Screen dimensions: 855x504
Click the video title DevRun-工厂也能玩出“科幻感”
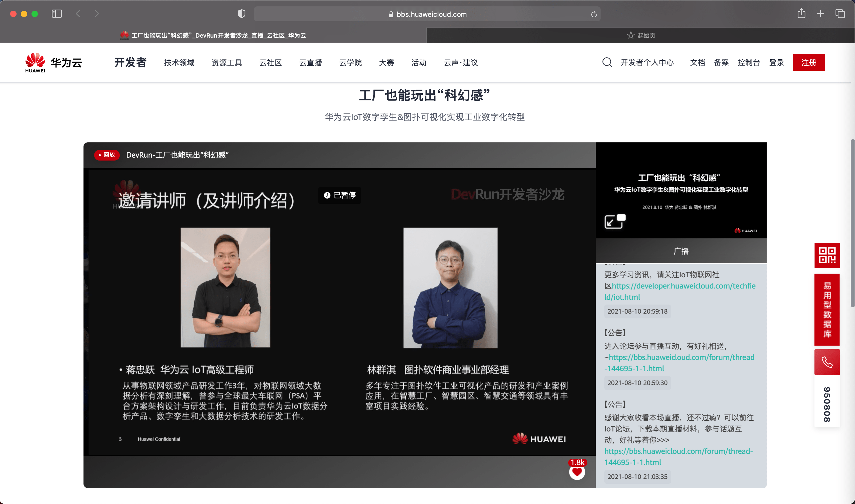tap(177, 155)
